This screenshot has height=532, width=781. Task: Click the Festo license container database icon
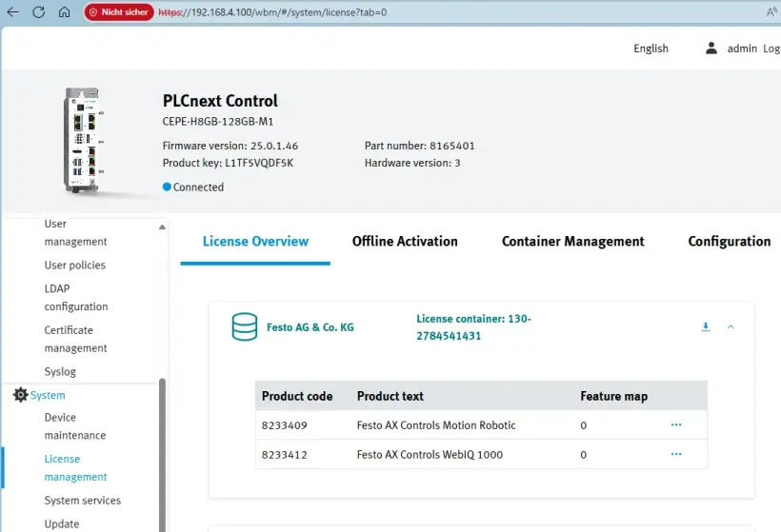(x=245, y=326)
